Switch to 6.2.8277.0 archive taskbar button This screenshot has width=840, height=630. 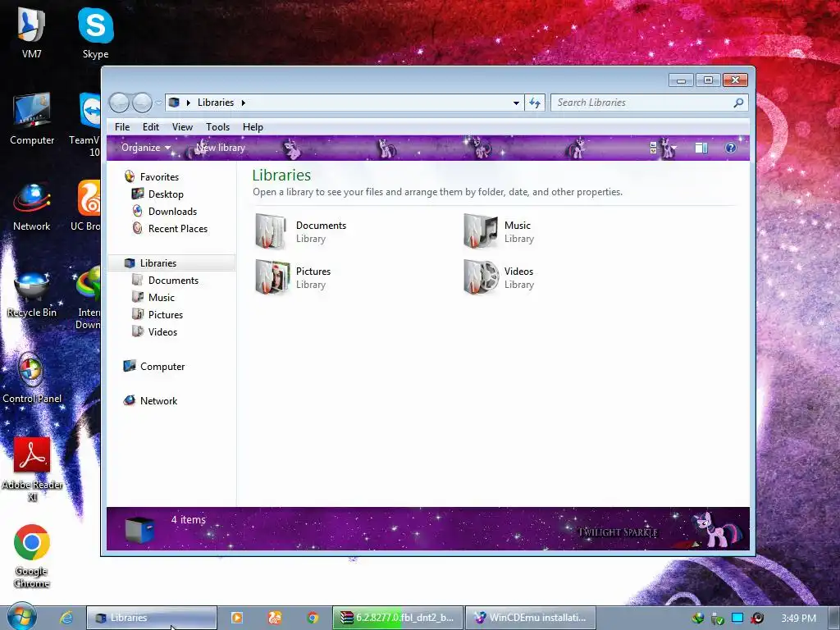pos(398,618)
